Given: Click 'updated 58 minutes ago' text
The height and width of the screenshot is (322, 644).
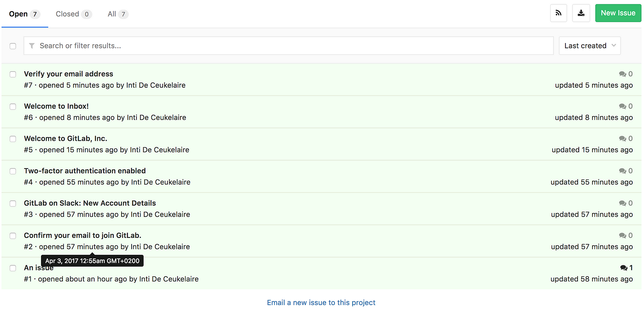Looking at the screenshot, I should click(x=592, y=279).
